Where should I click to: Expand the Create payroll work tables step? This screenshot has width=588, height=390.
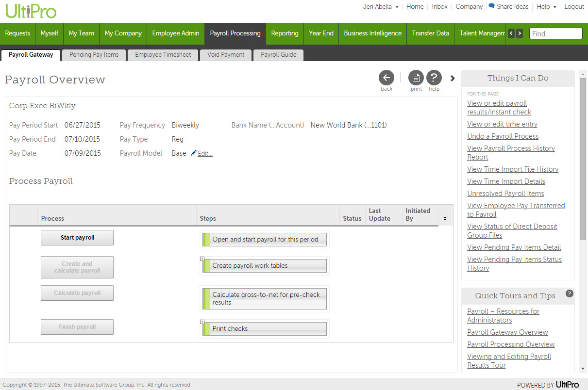click(202, 259)
